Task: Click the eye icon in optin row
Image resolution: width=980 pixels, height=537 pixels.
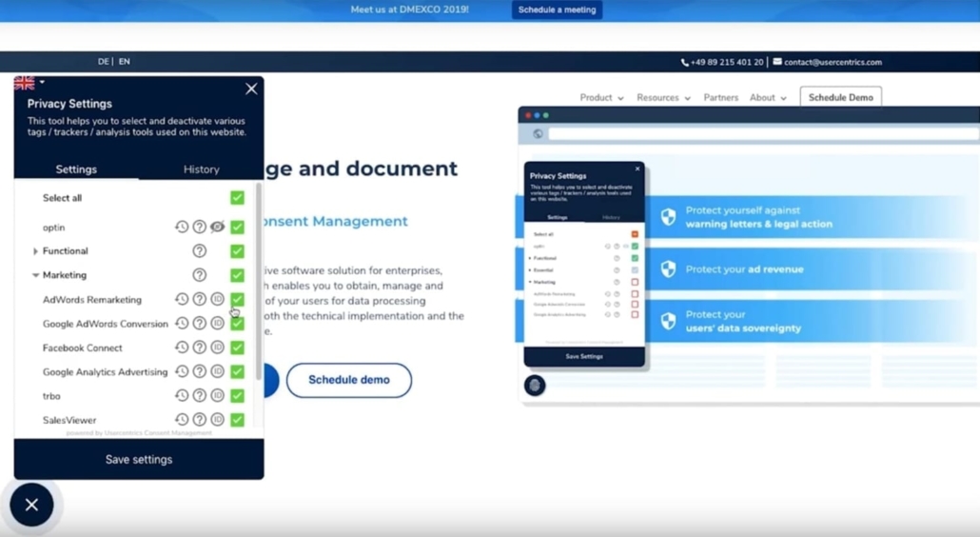Action: (x=218, y=227)
